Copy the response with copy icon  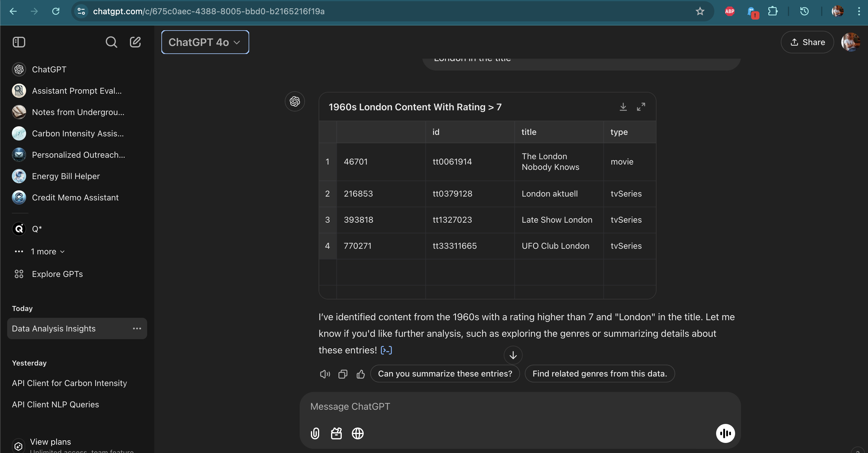point(343,374)
